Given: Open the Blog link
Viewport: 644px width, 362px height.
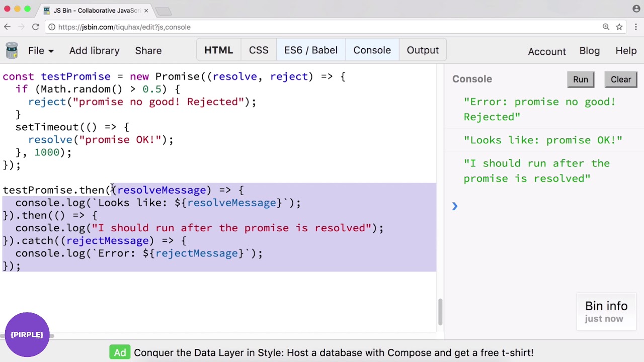Looking at the screenshot, I should [589, 51].
